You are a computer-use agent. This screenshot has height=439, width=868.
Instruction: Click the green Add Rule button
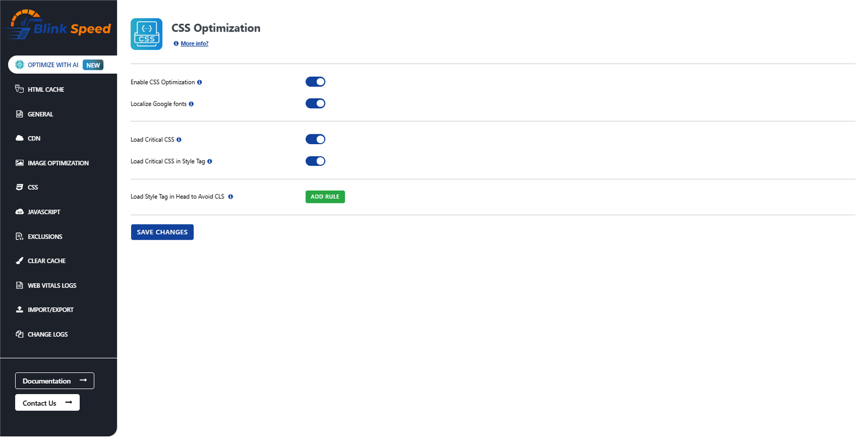click(325, 197)
